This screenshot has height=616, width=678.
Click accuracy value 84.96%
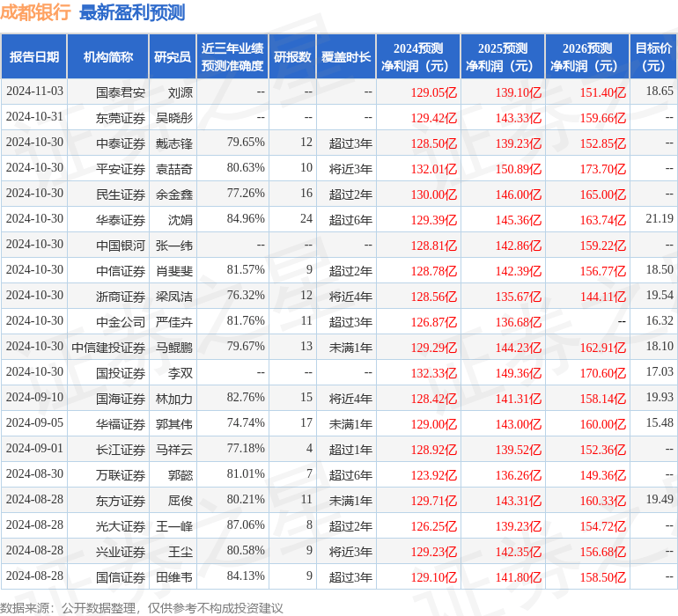click(246, 219)
